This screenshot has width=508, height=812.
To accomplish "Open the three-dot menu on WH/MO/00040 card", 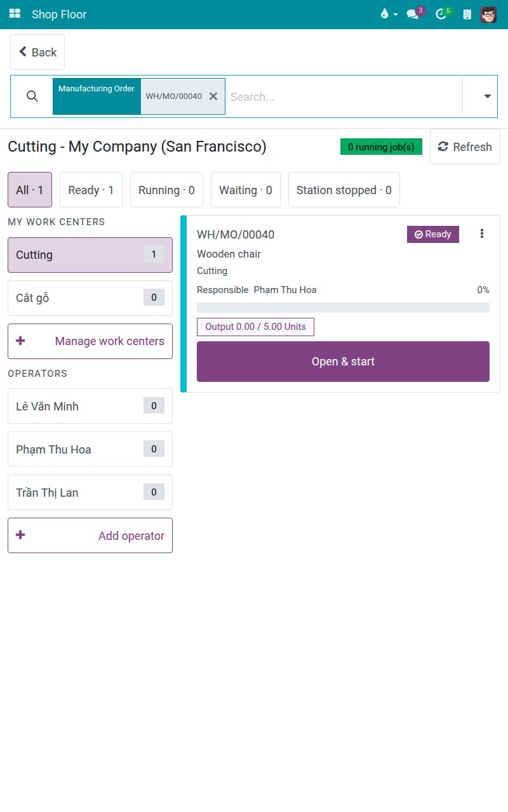I will pyautogui.click(x=482, y=234).
